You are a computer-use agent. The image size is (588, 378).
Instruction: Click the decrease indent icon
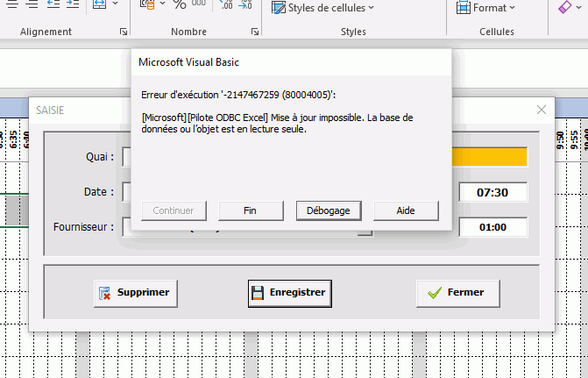53,4
